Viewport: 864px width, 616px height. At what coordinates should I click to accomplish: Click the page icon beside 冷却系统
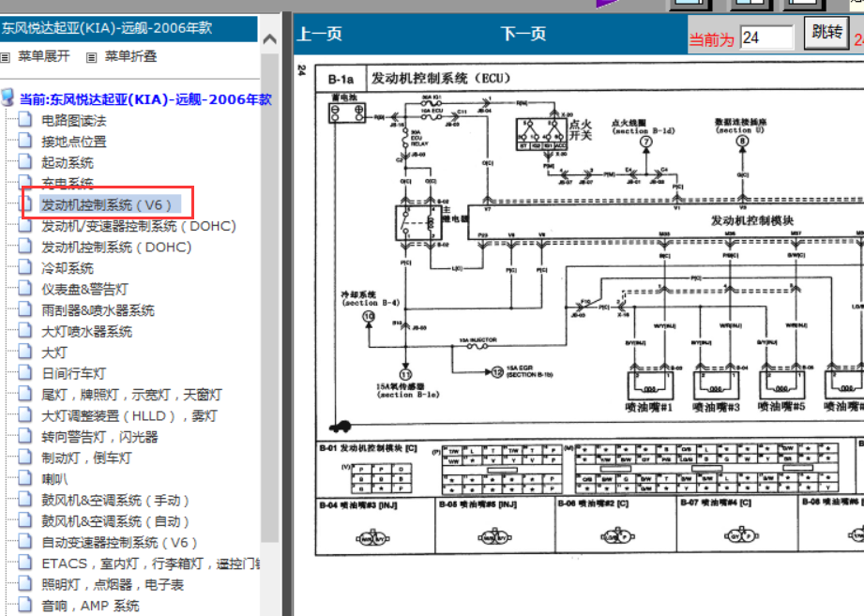click(x=24, y=266)
